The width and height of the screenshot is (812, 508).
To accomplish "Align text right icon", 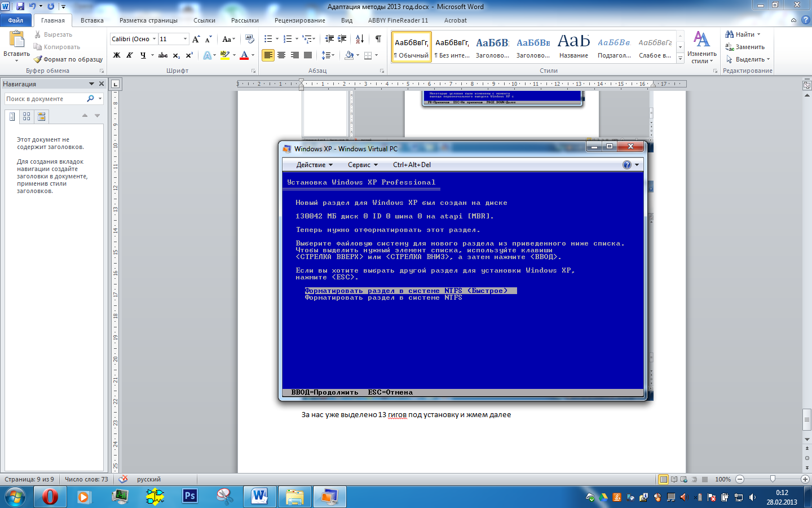I will (294, 55).
